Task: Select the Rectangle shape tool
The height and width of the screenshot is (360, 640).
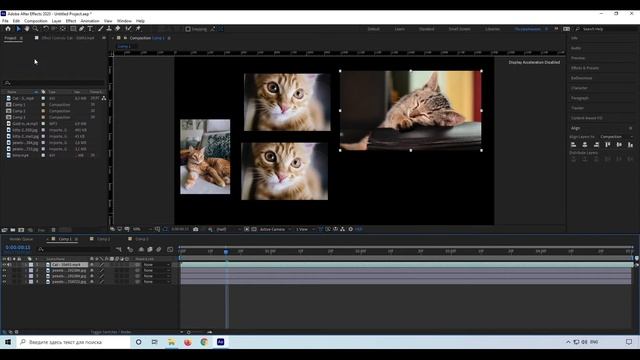Action: (x=73, y=29)
